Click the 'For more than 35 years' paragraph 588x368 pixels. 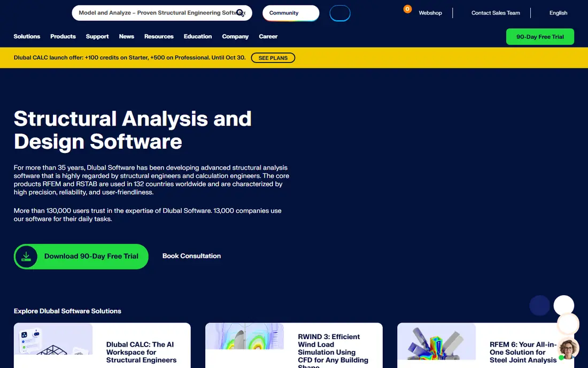(x=151, y=180)
